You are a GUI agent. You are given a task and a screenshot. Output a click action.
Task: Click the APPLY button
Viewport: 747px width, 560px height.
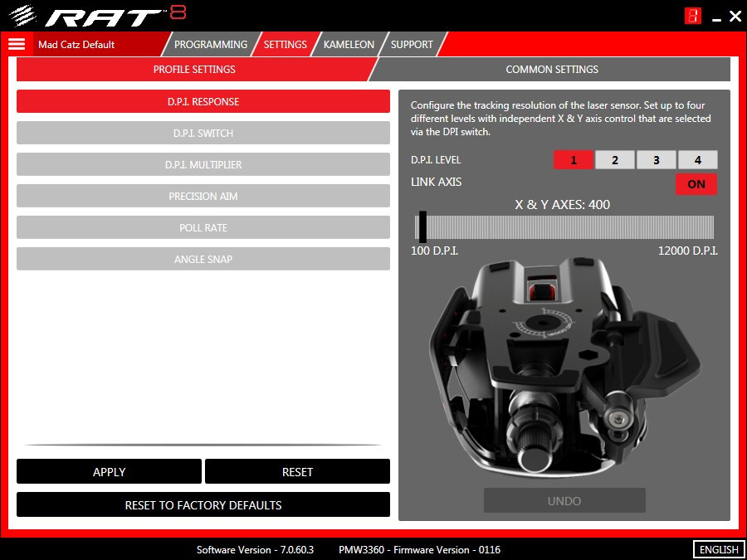coord(109,471)
